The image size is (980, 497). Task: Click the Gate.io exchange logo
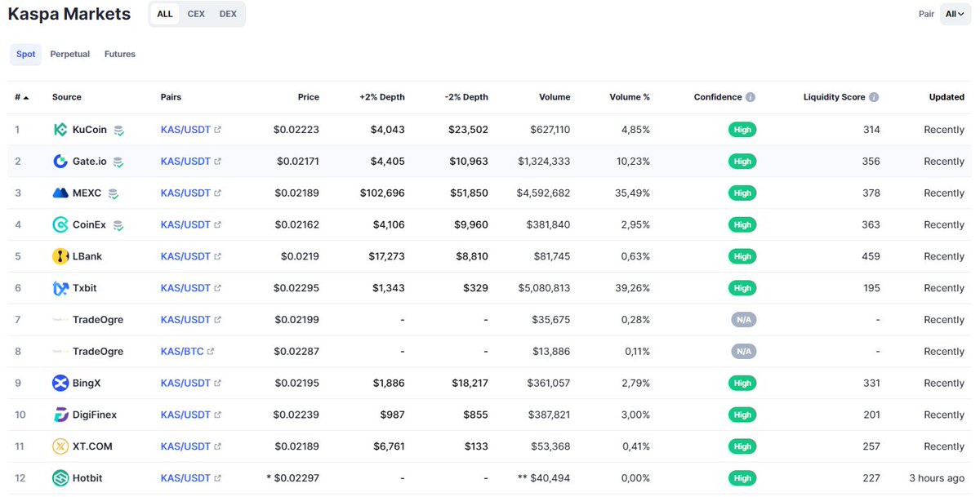point(60,162)
